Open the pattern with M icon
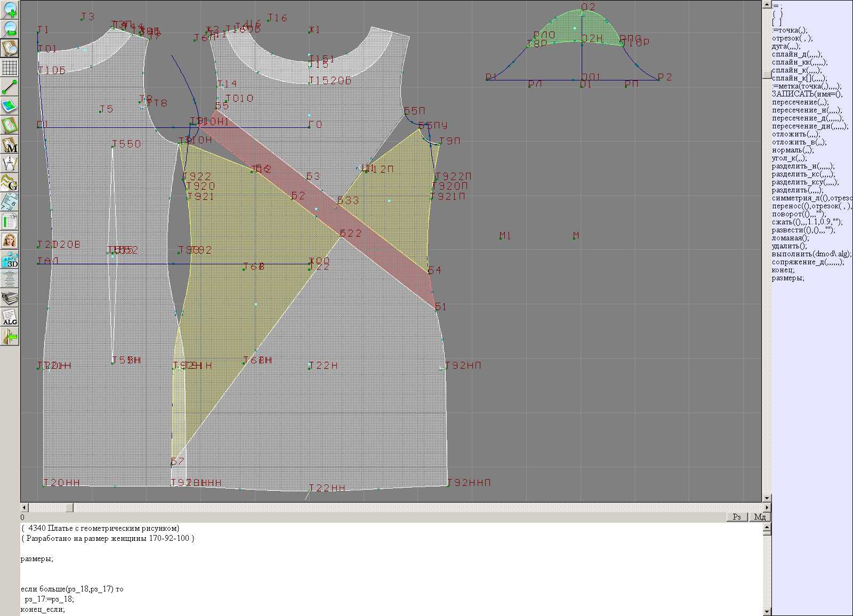This screenshot has width=853, height=616. pos(10,145)
